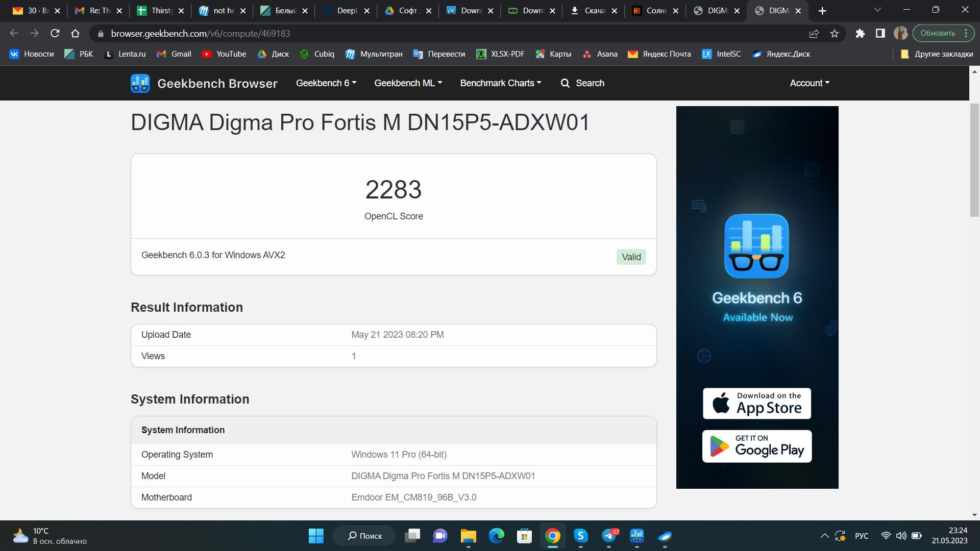The width and height of the screenshot is (980, 551).
Task: Open the Task View taskbar icon
Action: point(412,536)
